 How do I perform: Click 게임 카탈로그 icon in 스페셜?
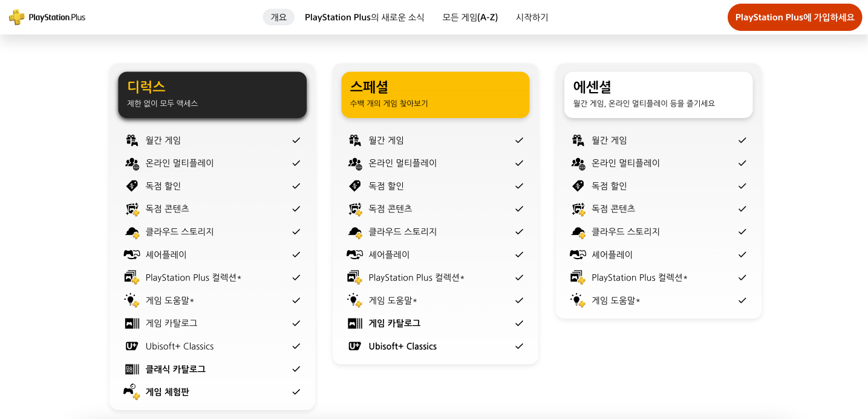tap(355, 323)
